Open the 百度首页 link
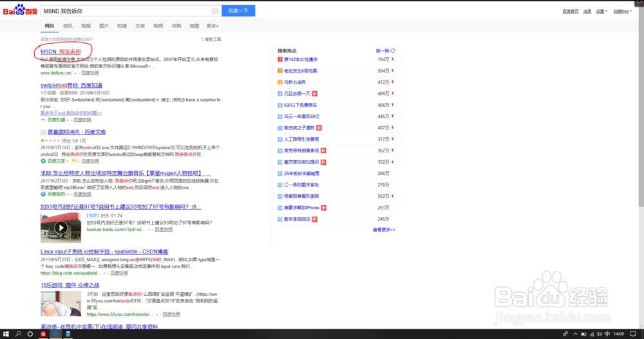 [571, 12]
